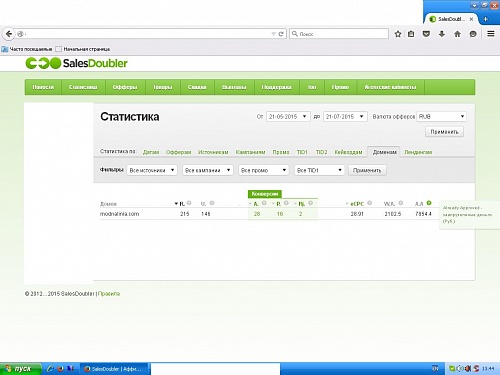Click the browser search field
Screen dimensions: 500x375
click(339, 34)
